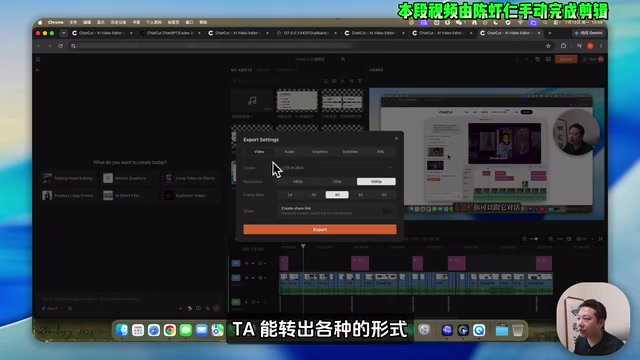Open Downloads folder in the Dock

click(502, 330)
